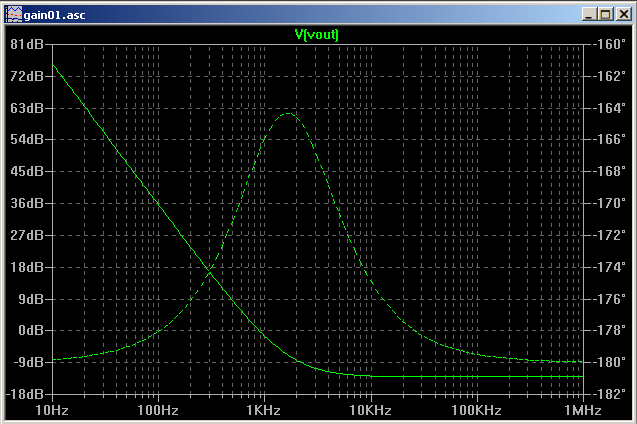Click the peak of the dashed phase curve
This screenshot has height=424, width=637.
coord(288,113)
